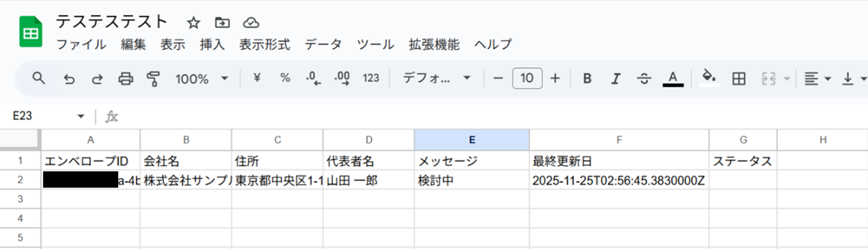This screenshot has height=249, width=868.
Task: Click the search magnifier icon in toolbar
Action: pos(39,78)
